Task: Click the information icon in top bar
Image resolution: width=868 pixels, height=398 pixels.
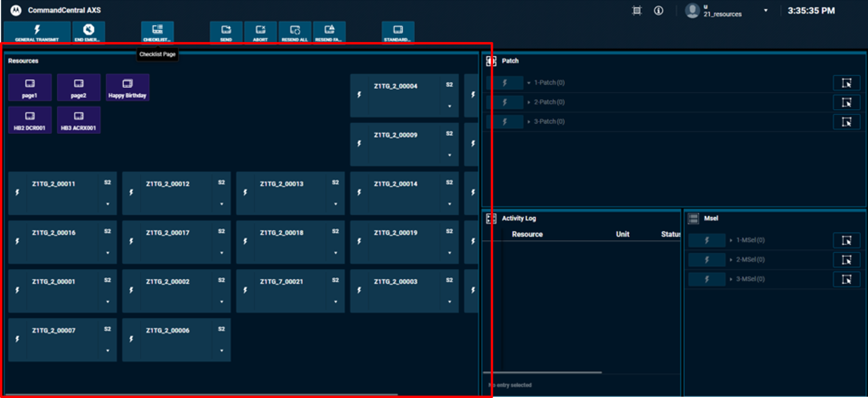Action: [659, 11]
